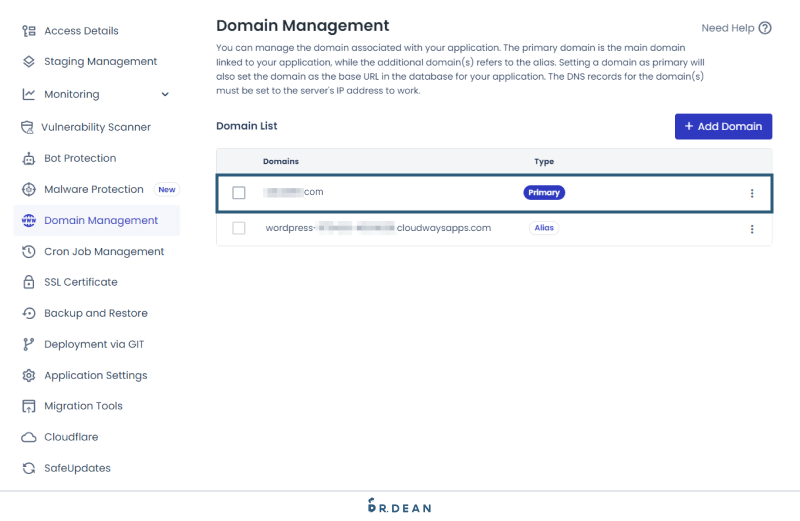Click the Access Details sidebar icon
800x521 pixels.
click(x=29, y=31)
